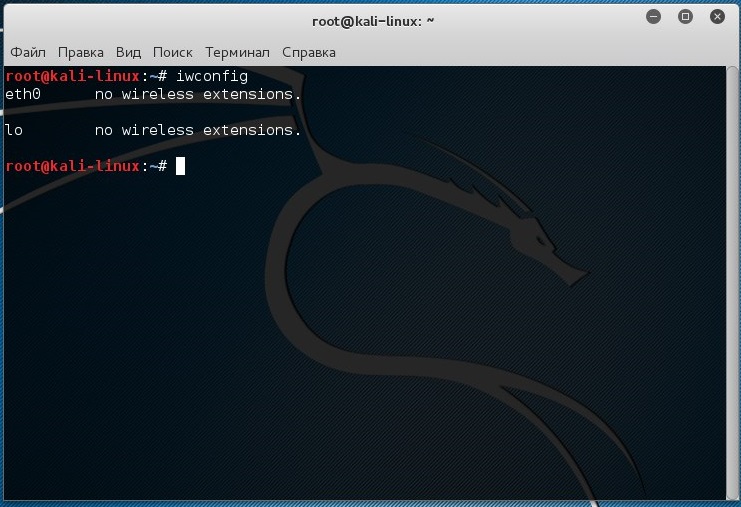Image resolution: width=741 pixels, height=507 pixels.
Task: Open the Терминал menu
Action: (238, 52)
